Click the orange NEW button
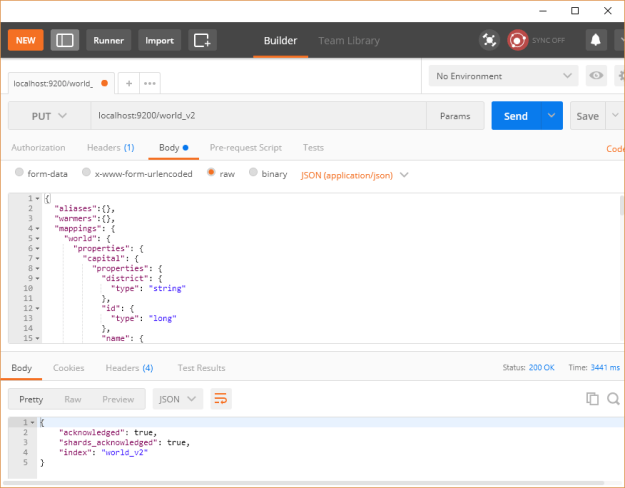625x488 pixels. [x=26, y=40]
